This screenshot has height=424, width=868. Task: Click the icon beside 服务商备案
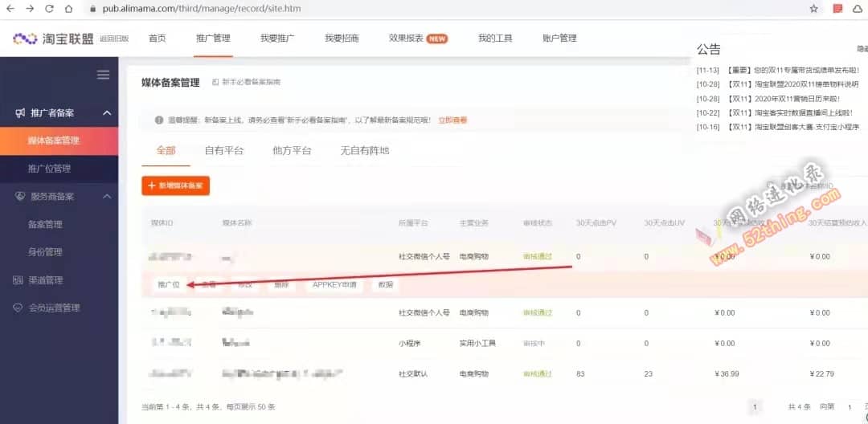click(x=20, y=196)
